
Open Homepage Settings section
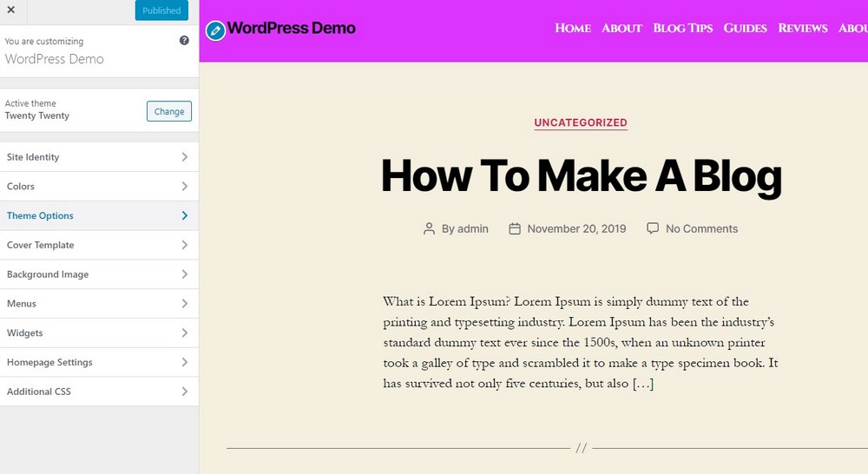(x=99, y=363)
